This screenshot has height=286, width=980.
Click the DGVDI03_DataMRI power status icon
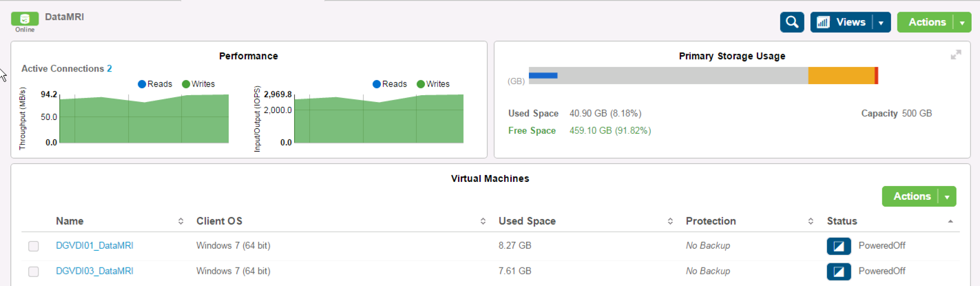839,272
